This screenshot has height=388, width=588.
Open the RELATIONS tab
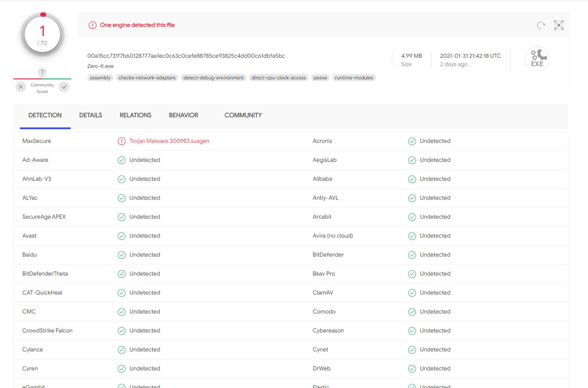pyautogui.click(x=136, y=115)
